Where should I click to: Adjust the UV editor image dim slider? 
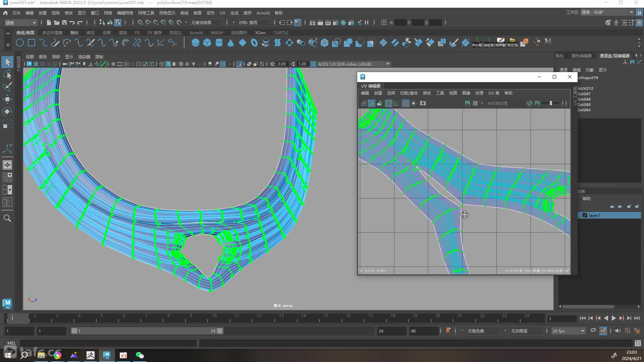(550, 103)
